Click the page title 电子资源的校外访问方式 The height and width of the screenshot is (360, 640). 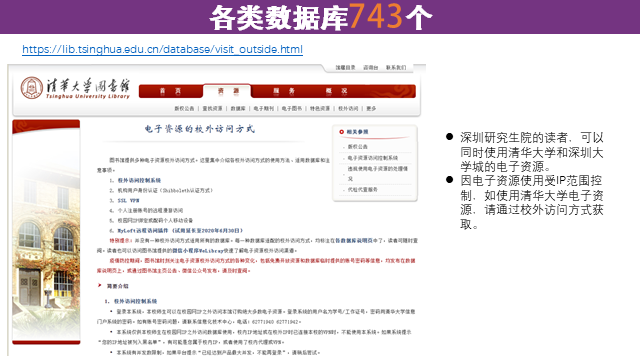pos(200,129)
